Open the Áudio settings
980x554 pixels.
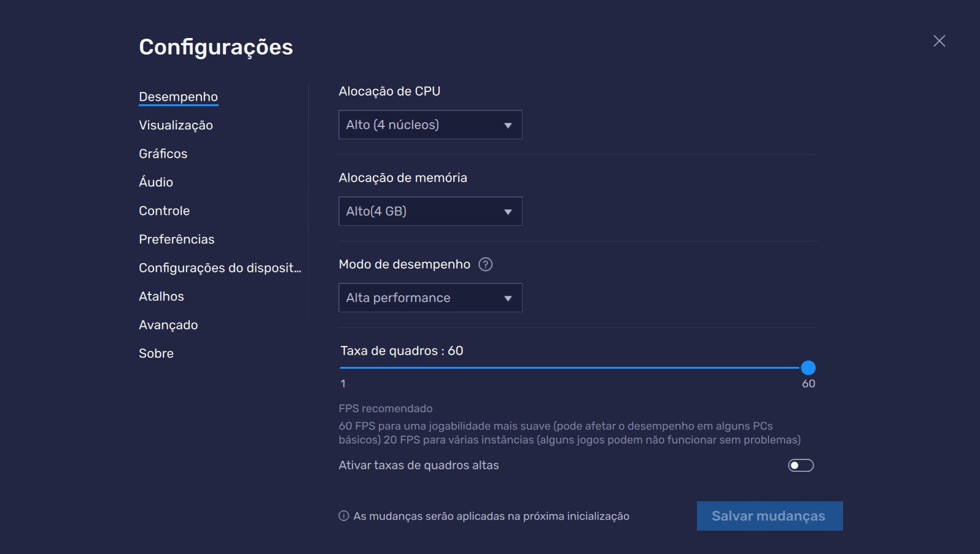tap(156, 182)
